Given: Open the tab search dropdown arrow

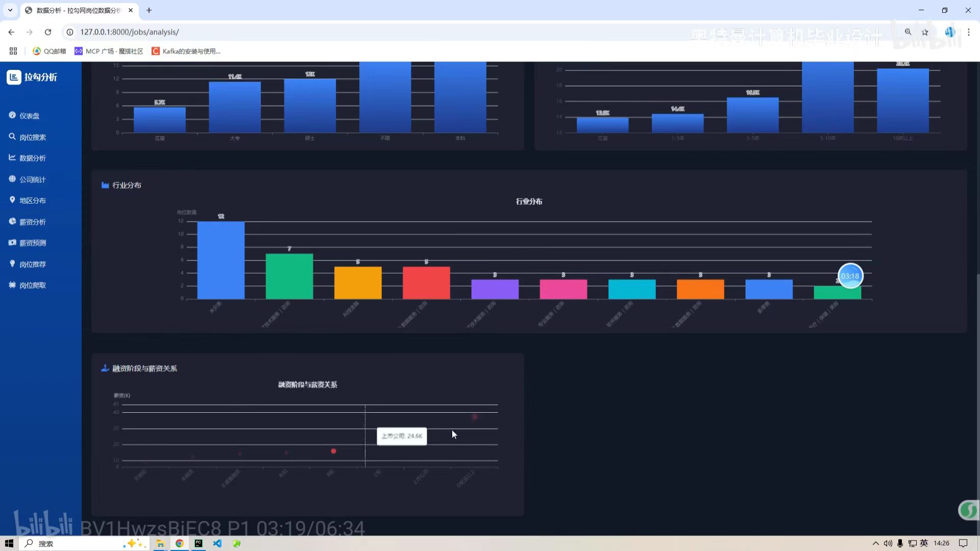Looking at the screenshot, I should (x=10, y=10).
